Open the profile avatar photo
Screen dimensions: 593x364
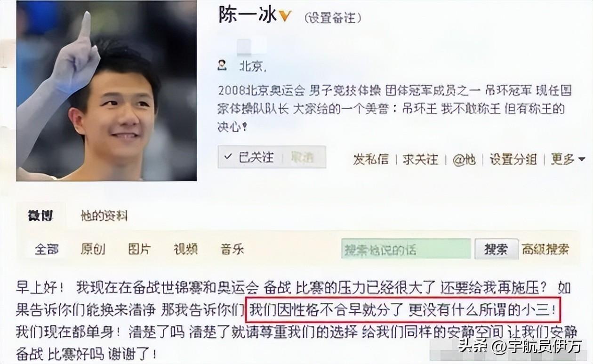106,91
